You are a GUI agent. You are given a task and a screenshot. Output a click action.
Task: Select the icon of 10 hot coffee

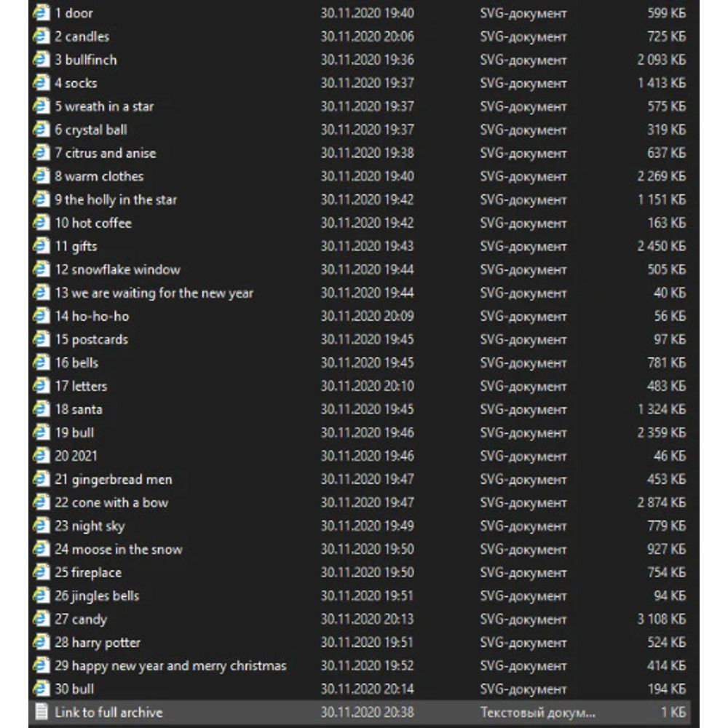point(41,223)
